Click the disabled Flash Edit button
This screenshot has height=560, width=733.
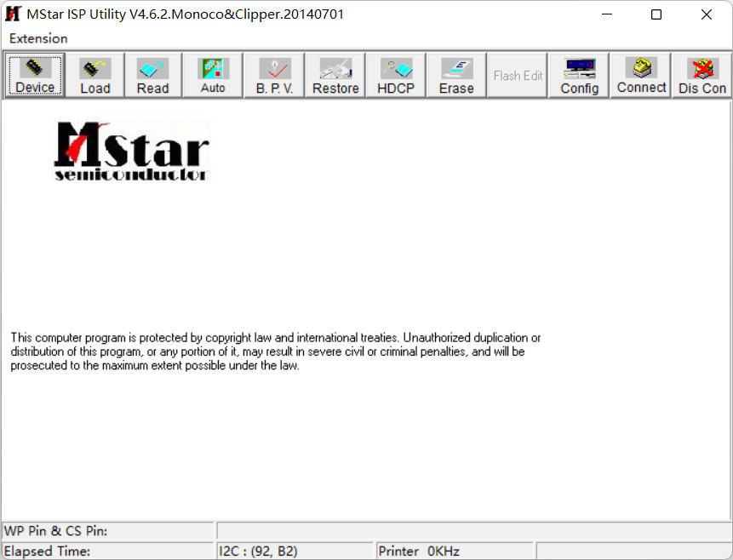[x=518, y=75]
